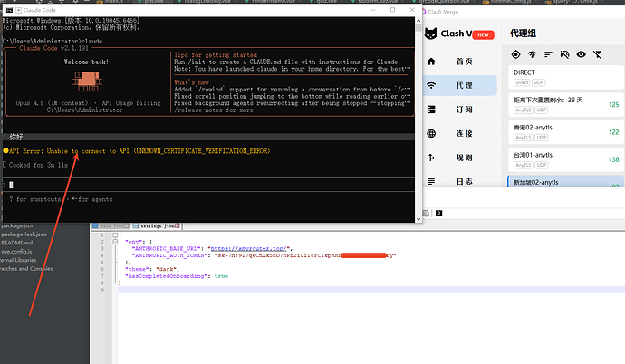Select the 代理 proxies sidebar item
The height and width of the screenshot is (364, 625).
coord(459,85)
